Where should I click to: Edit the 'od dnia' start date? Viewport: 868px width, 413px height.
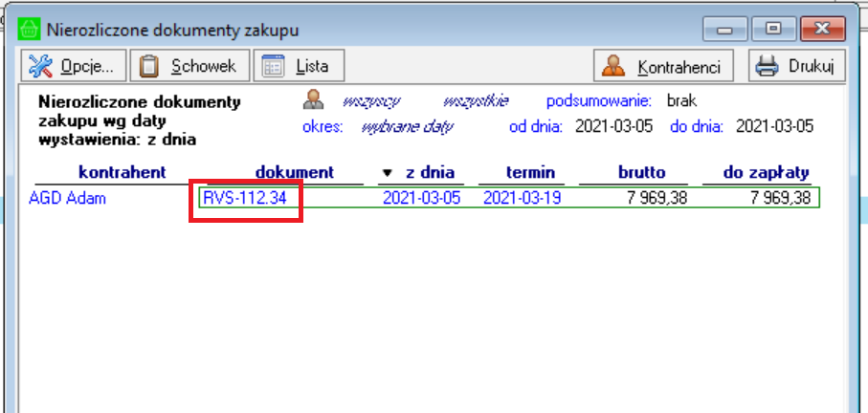pos(613,126)
